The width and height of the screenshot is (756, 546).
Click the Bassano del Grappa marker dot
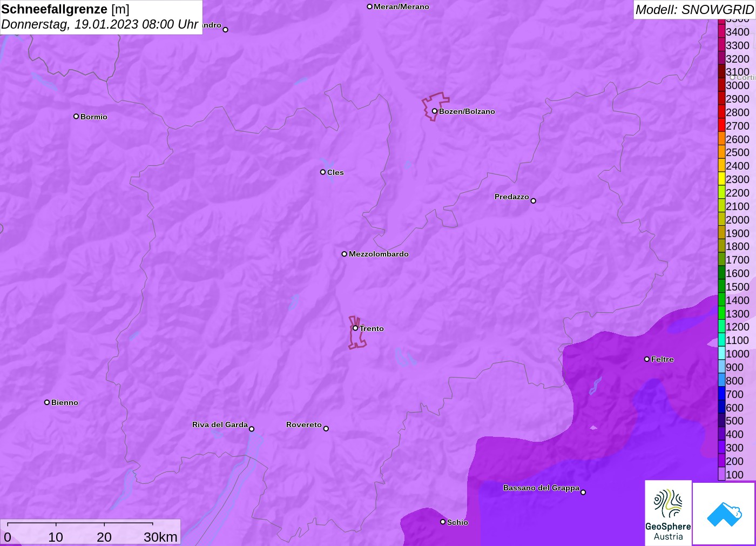tap(583, 492)
